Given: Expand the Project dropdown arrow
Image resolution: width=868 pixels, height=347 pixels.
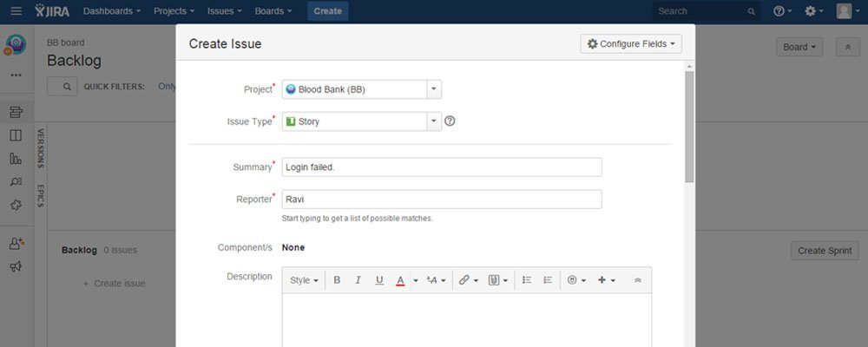Looking at the screenshot, I should 434,89.
